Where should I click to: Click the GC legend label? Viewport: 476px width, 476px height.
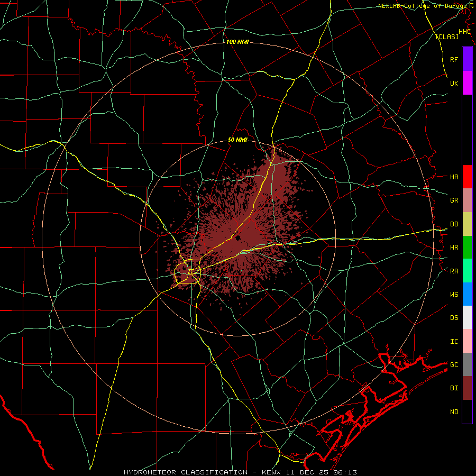click(x=454, y=364)
